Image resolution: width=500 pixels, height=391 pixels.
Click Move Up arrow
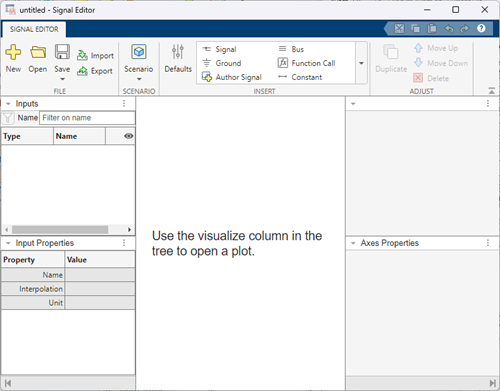tap(436, 48)
